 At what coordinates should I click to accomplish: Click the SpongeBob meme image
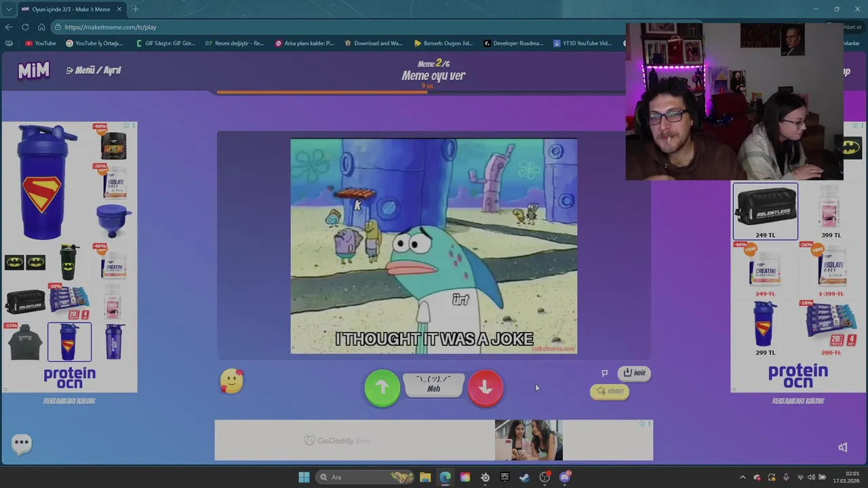click(x=434, y=246)
